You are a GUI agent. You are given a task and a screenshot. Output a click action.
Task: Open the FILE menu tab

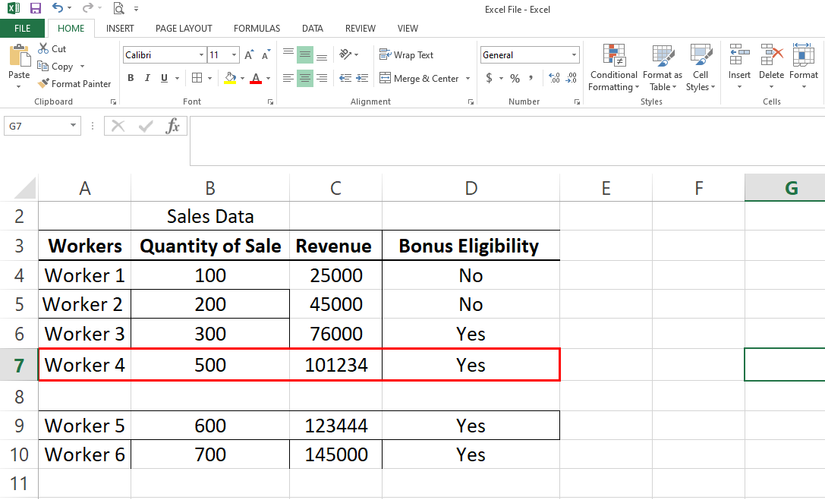pyautogui.click(x=22, y=29)
